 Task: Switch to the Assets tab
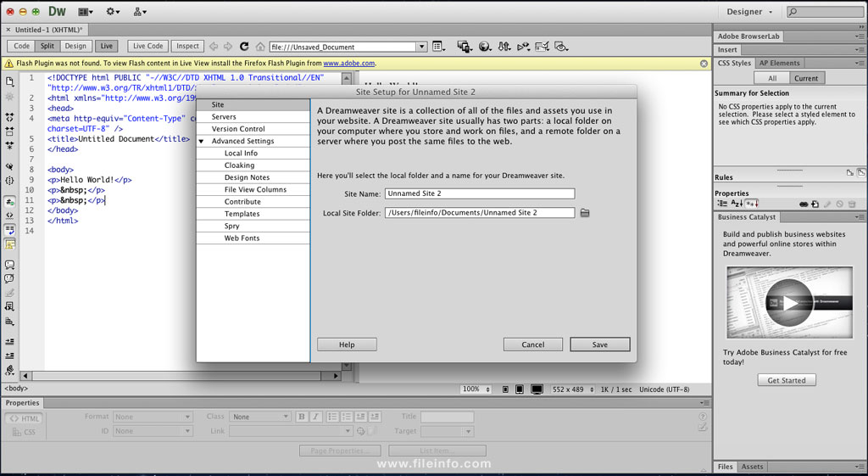point(752,467)
